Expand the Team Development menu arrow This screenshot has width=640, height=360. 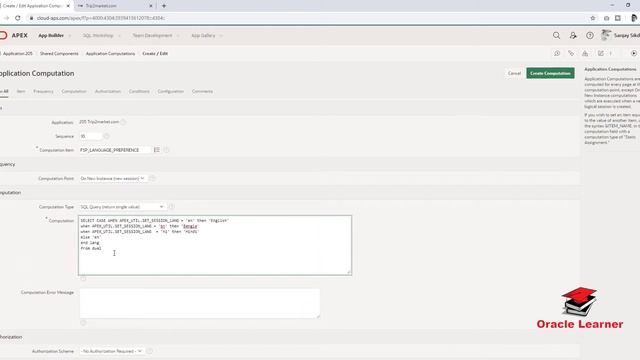point(178,36)
